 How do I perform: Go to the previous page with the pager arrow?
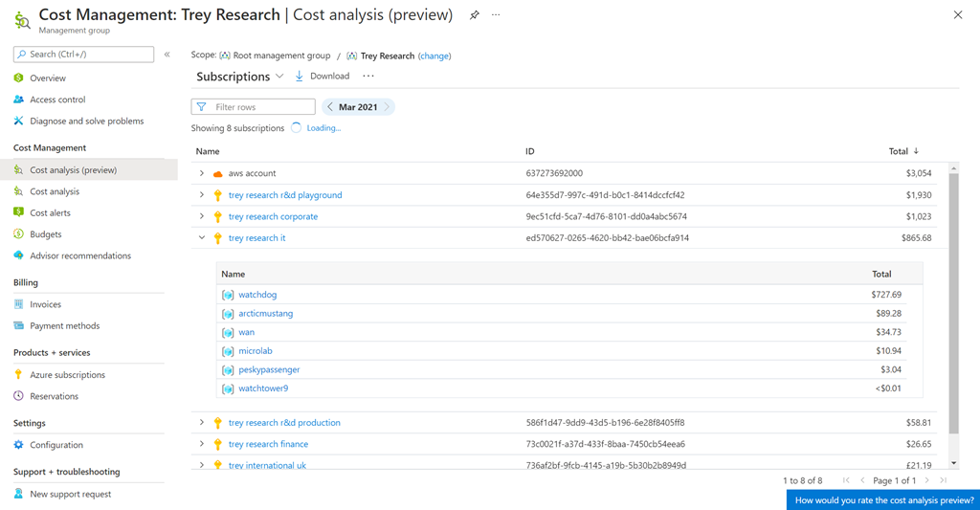coord(862,480)
